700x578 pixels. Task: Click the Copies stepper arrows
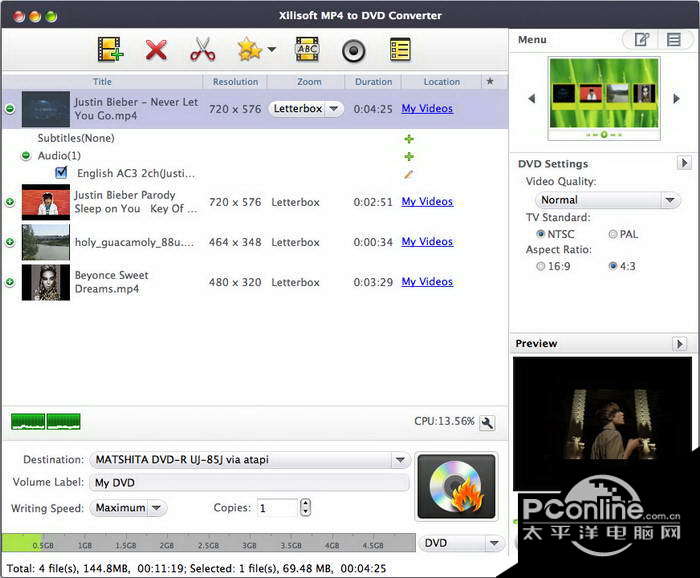305,507
